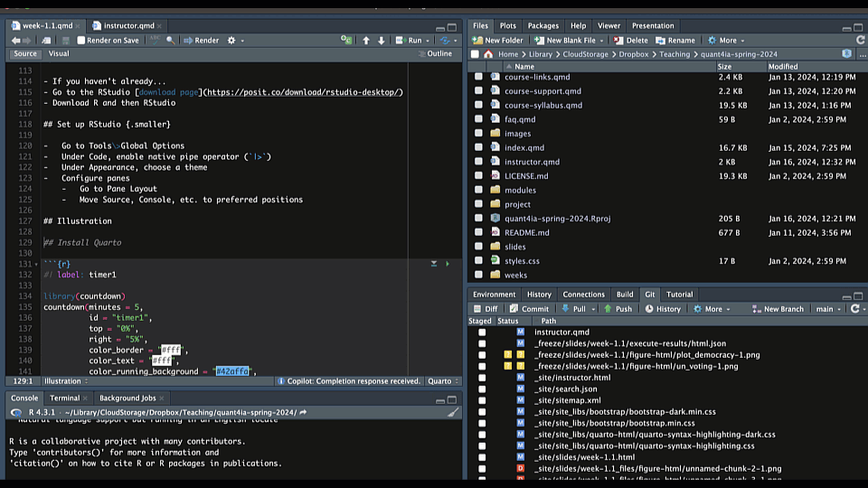Open the Plots tab
Image resolution: width=868 pixels, height=488 pixels.
pos(507,25)
